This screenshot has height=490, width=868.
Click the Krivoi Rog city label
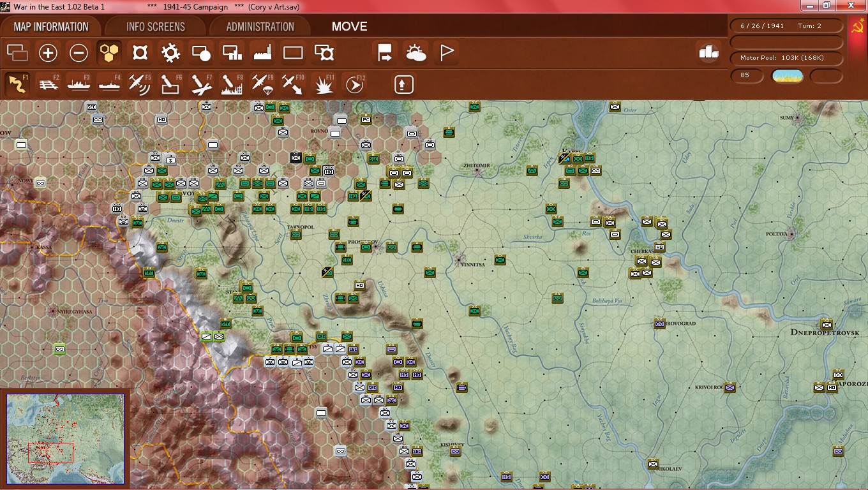(x=708, y=387)
